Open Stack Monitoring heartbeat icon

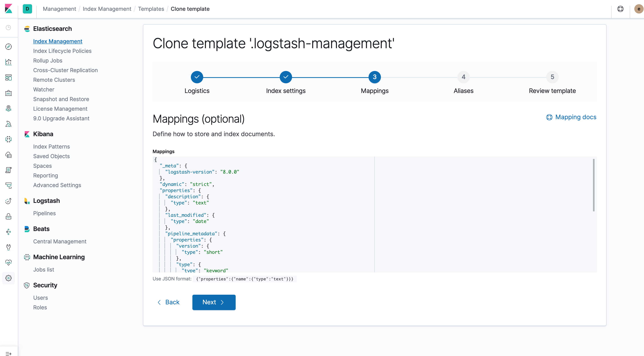click(8, 262)
